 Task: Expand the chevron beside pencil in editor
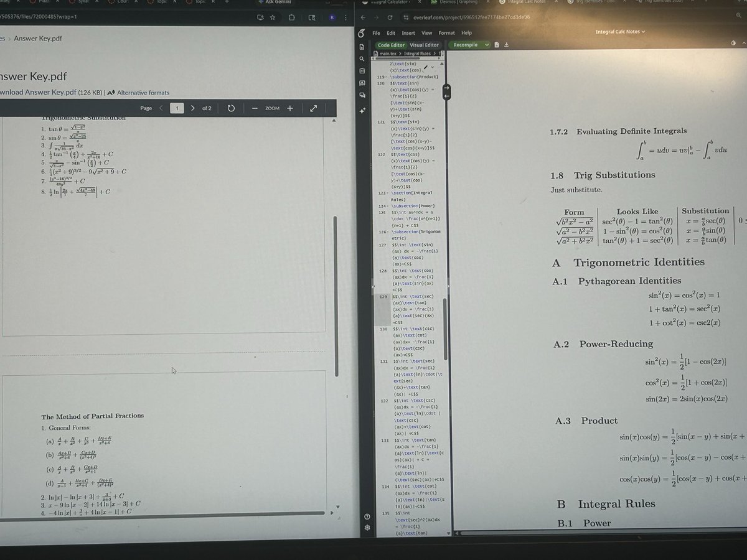click(433, 66)
